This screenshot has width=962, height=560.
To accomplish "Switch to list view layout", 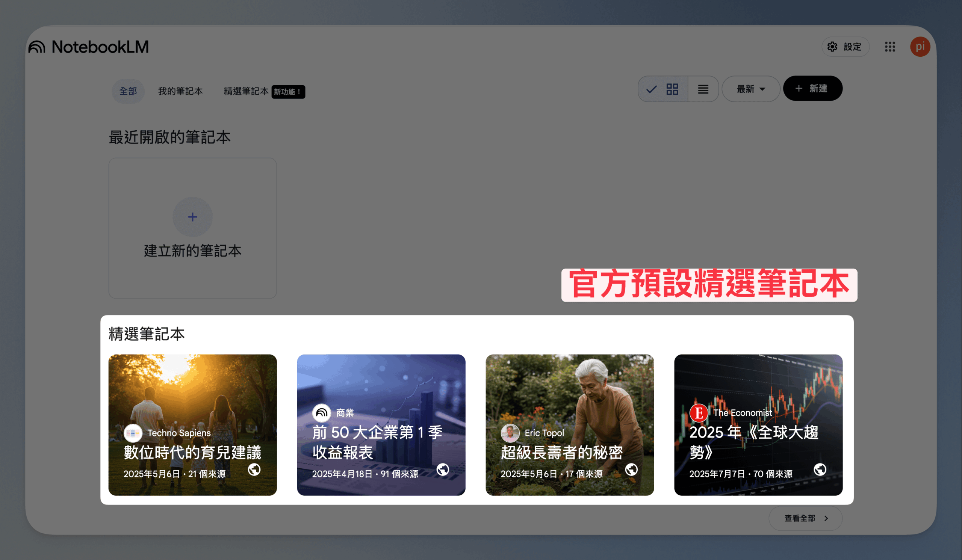I will click(703, 89).
